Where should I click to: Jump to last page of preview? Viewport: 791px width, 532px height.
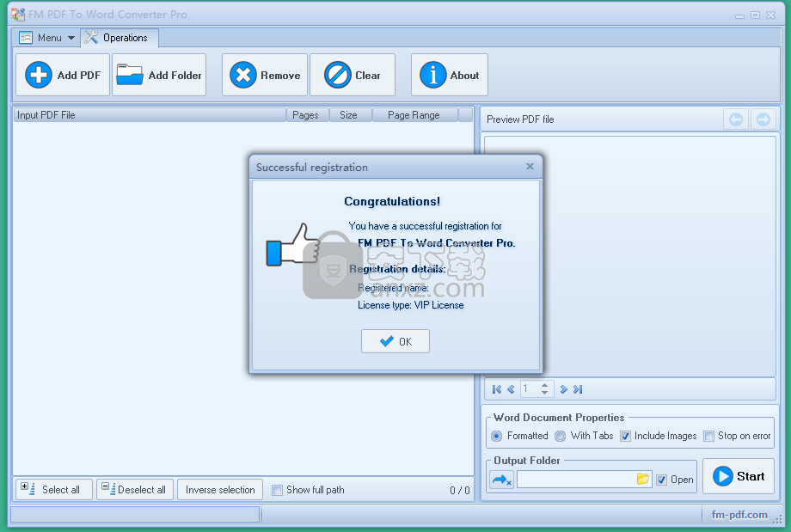(x=578, y=389)
